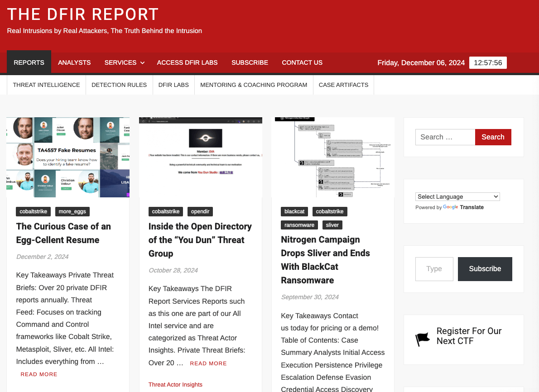Click the September 30, 2024 date

click(310, 297)
